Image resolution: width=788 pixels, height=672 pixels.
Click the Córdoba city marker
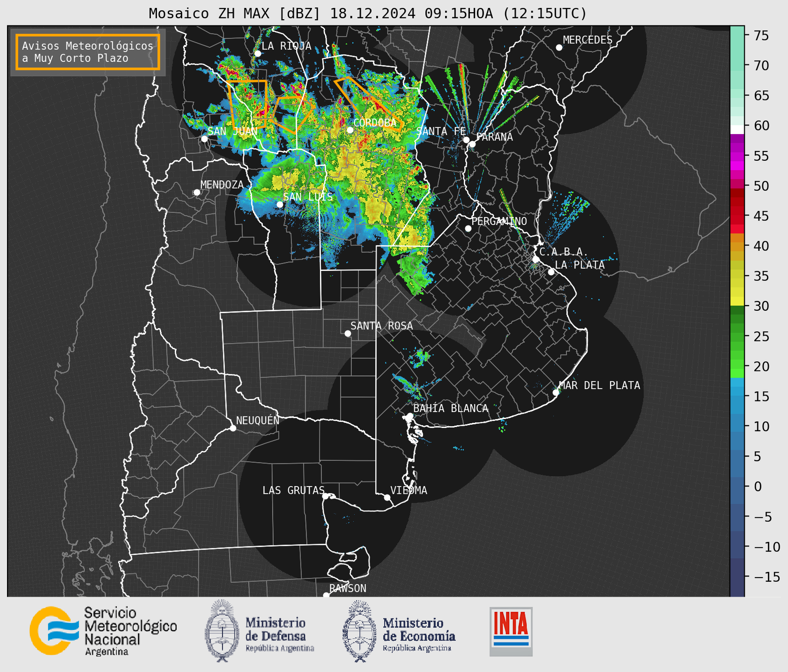click(350, 129)
